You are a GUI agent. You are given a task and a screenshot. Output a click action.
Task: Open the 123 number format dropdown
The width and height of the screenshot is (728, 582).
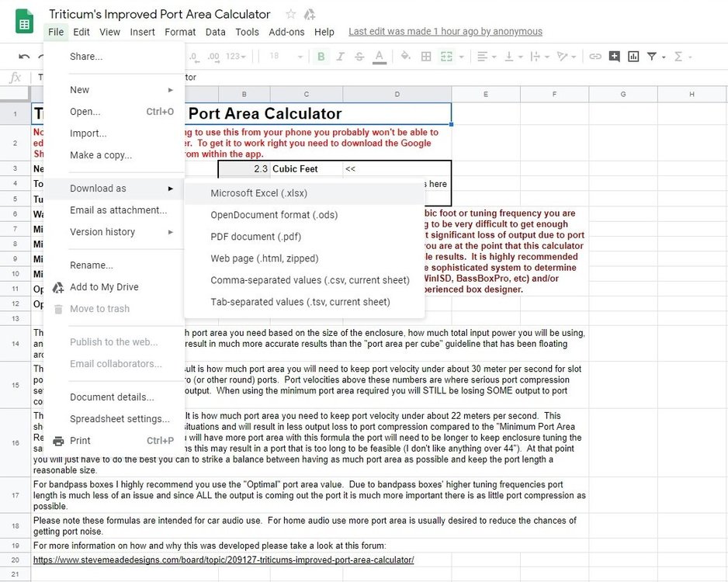click(236, 57)
